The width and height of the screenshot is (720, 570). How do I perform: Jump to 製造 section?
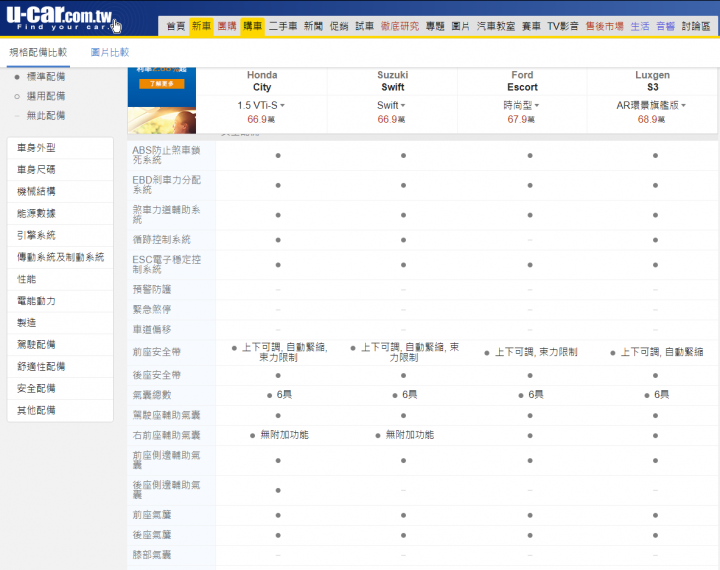[60, 323]
